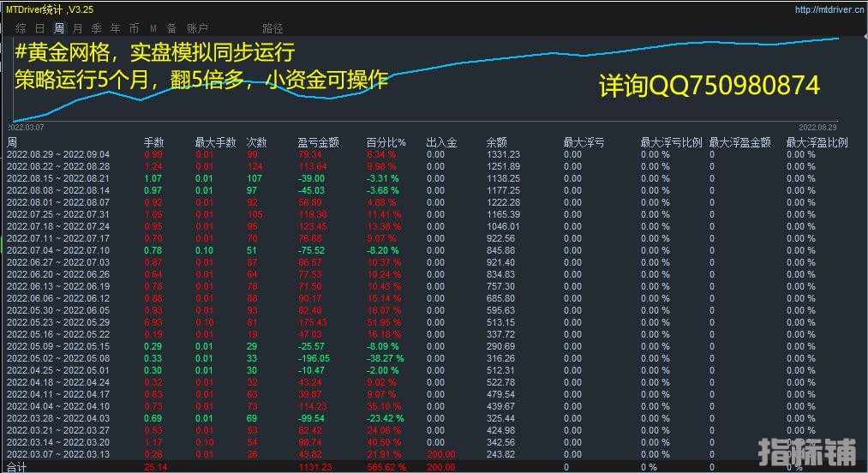Switch to the 季 quarterly tab
This screenshot has height=473, width=868.
[x=96, y=28]
